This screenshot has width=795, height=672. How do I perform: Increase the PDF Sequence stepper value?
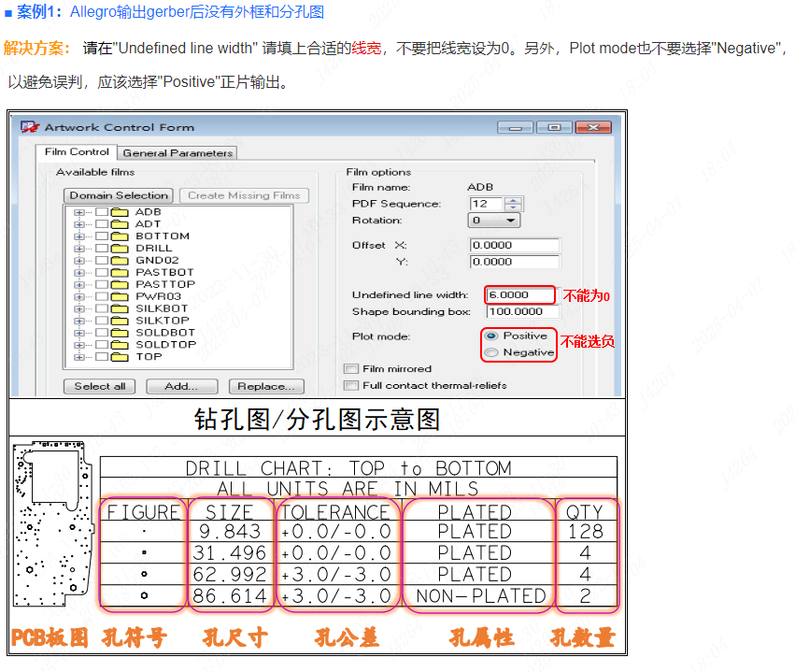pos(514,200)
